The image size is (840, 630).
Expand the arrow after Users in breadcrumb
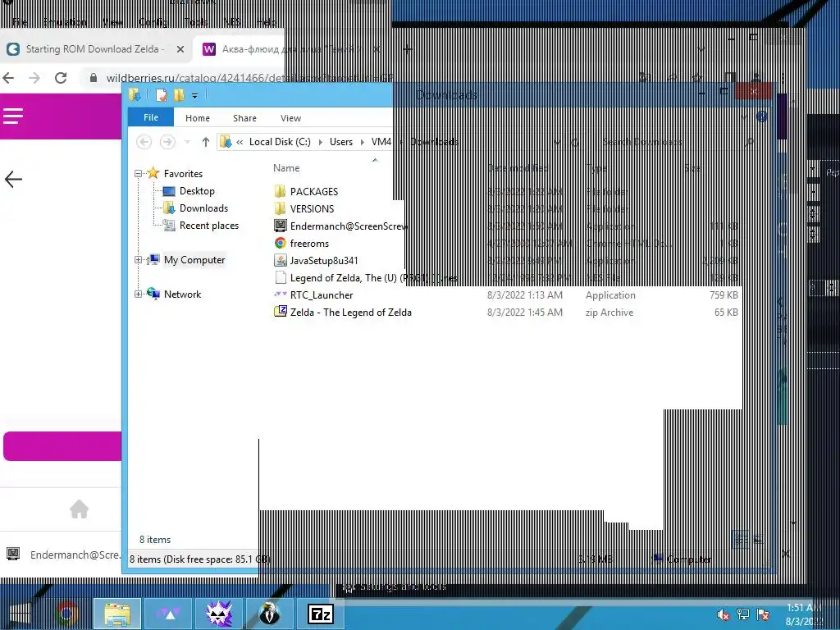tap(362, 142)
